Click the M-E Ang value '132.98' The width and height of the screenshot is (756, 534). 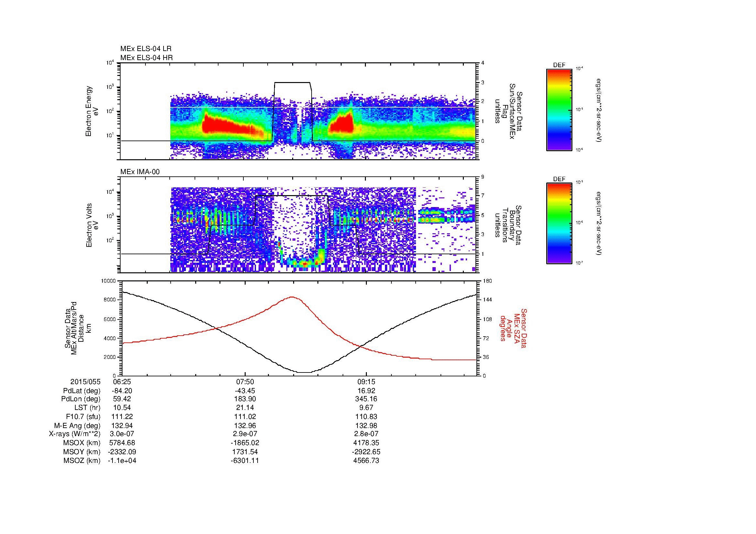point(366,425)
